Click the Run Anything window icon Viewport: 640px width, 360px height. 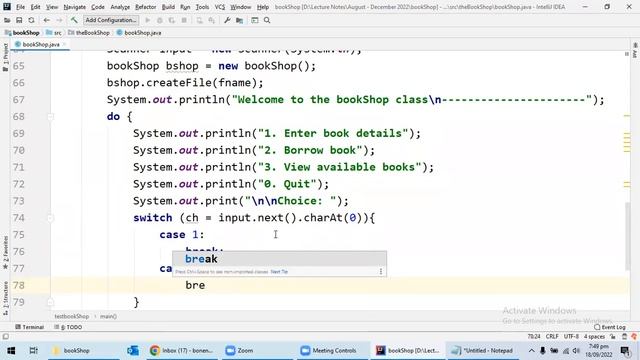(255, 20)
